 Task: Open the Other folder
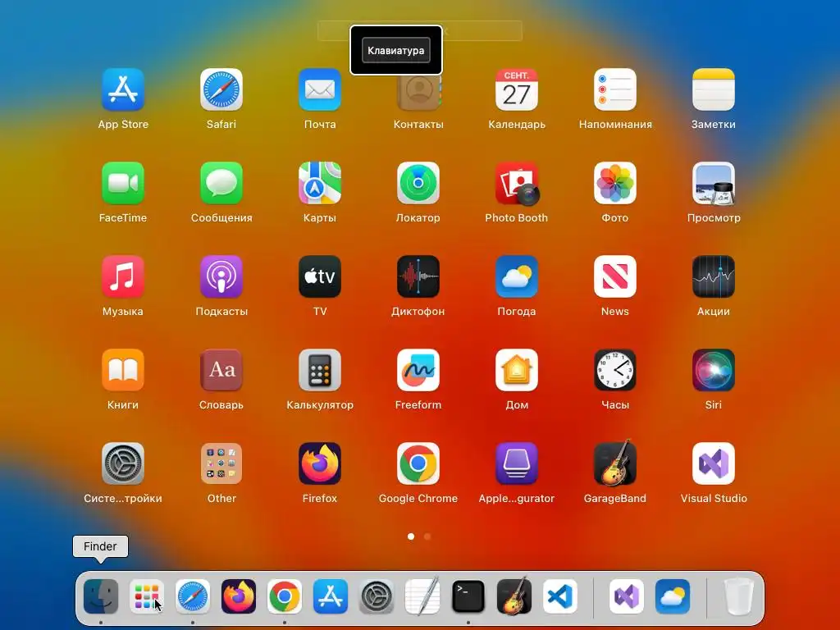coord(221,463)
